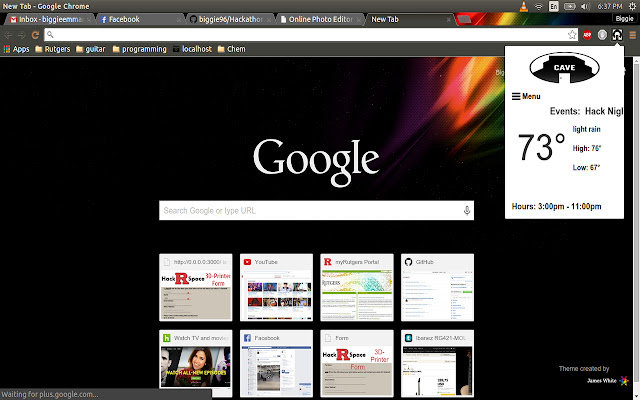The height and width of the screenshot is (400, 640).
Task: Click the Adblock Plus extension icon
Action: 587,34
